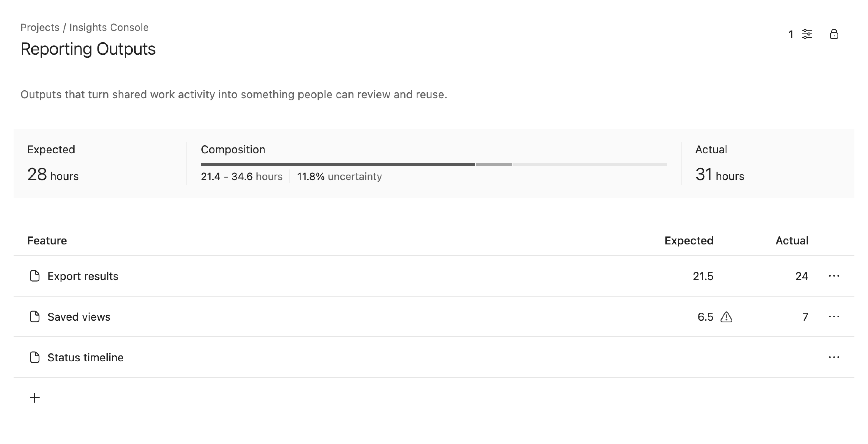Open more options for Saved views row
This screenshot has width=868, height=444.
click(x=834, y=317)
